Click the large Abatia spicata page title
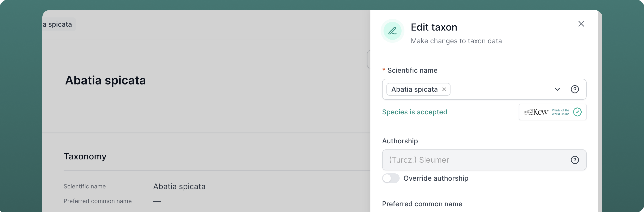Viewport: 644px width, 212px height. coord(105,80)
